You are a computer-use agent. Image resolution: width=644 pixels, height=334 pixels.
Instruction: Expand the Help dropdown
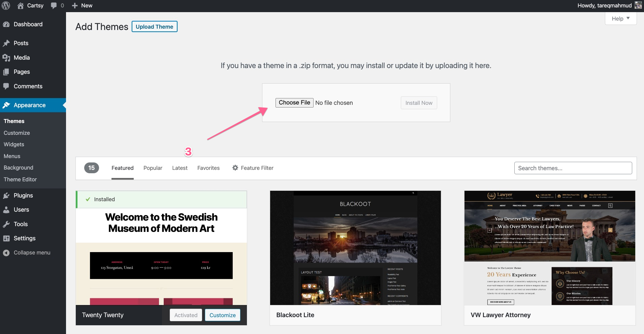621,19
